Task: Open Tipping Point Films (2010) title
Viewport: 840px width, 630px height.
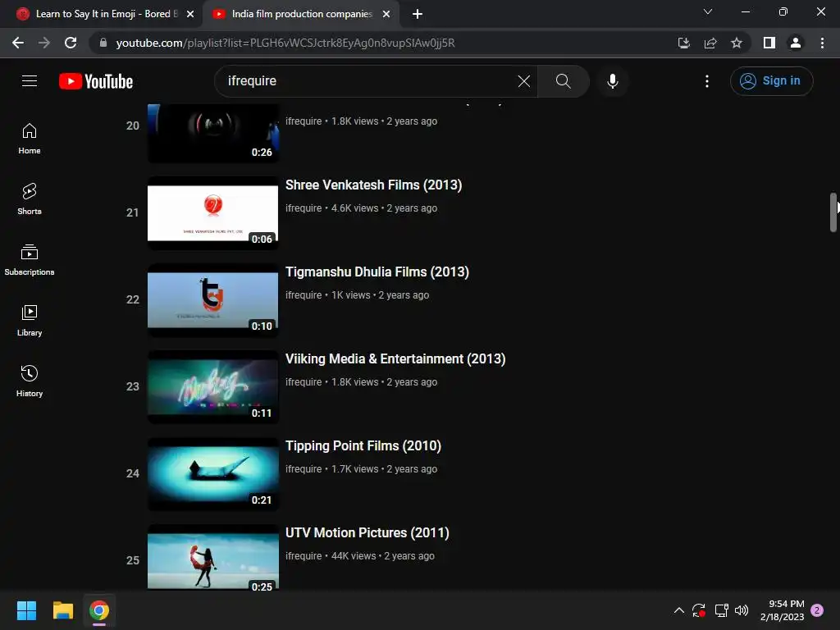Action: [363, 445]
